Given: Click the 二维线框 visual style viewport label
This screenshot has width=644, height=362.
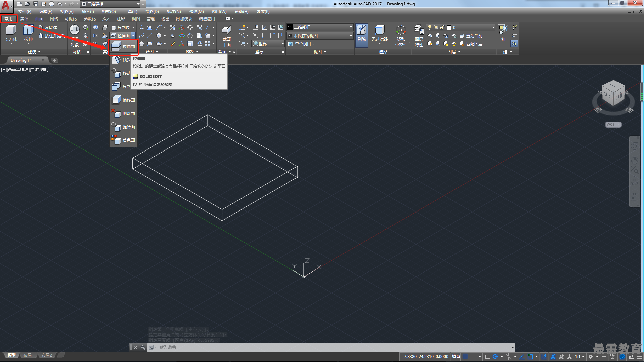Looking at the screenshot, I should (x=39, y=70).
